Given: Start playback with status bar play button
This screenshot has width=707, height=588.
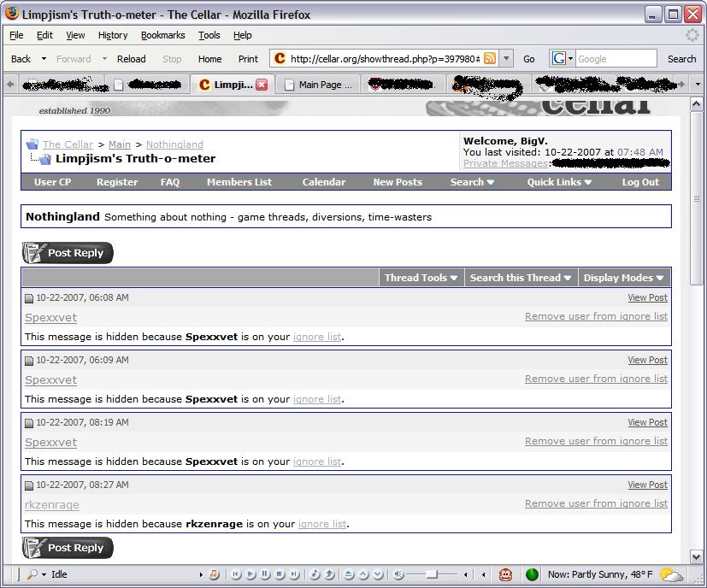Looking at the screenshot, I should click(x=251, y=574).
